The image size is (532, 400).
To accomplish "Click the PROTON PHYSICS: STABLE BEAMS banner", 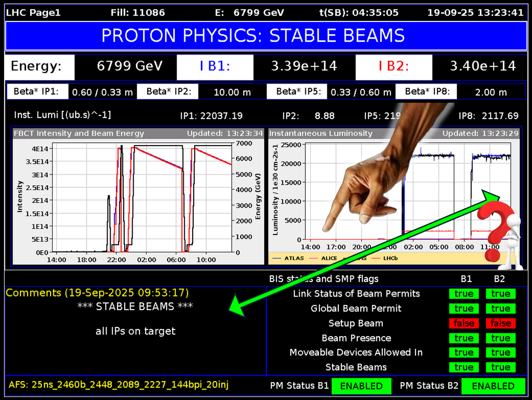I will tap(253, 36).
